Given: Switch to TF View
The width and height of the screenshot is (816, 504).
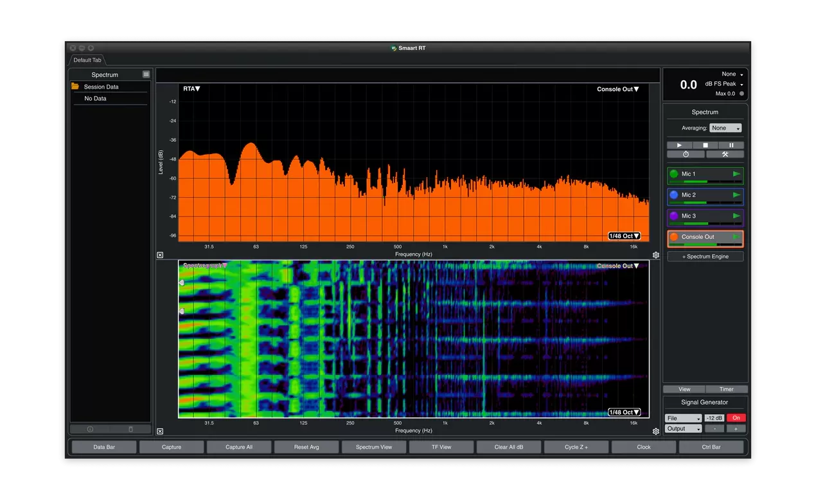Looking at the screenshot, I should point(441,447).
